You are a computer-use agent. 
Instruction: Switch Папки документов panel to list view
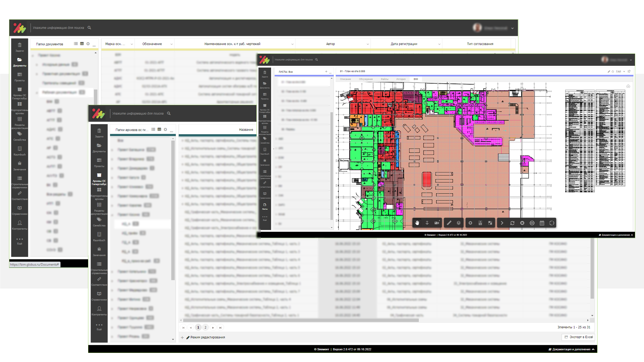76,43
